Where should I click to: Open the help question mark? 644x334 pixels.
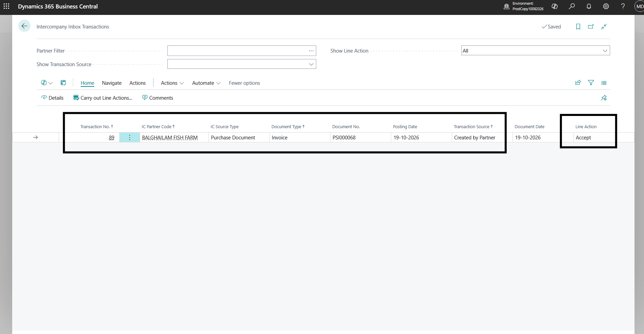point(623,6)
